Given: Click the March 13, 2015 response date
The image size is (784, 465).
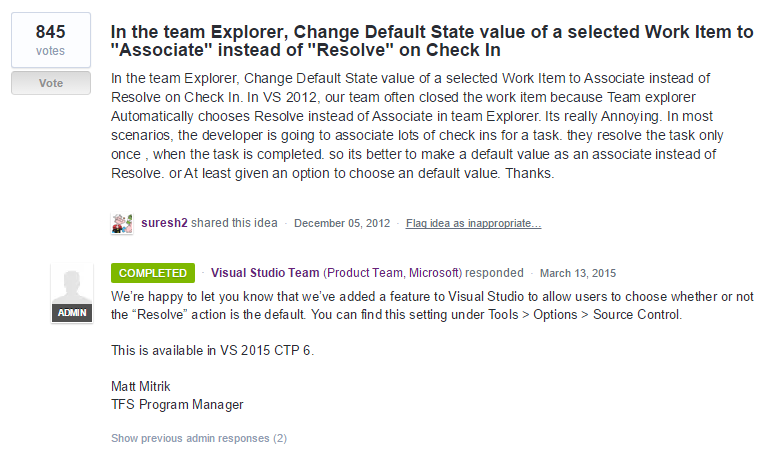Looking at the screenshot, I should tap(578, 273).
